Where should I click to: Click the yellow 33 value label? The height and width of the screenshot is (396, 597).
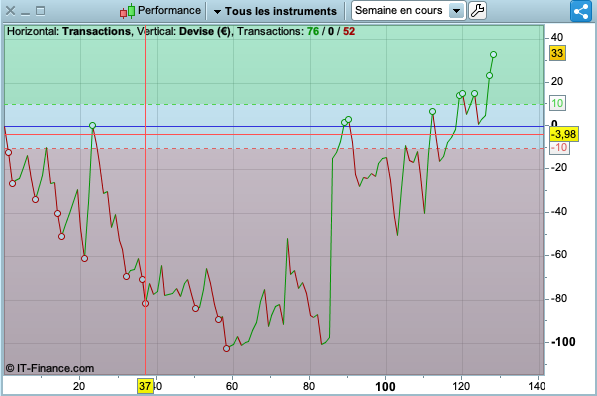(x=557, y=53)
